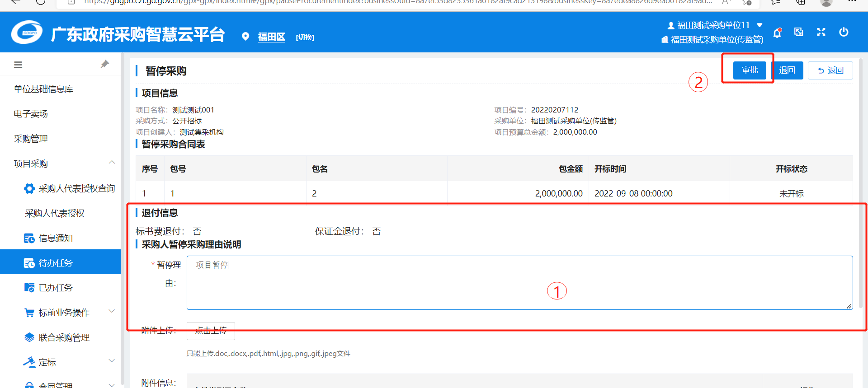Viewport: 868px width, 388px height.
Task: Open 信息通知 in the sidebar
Action: [55, 238]
